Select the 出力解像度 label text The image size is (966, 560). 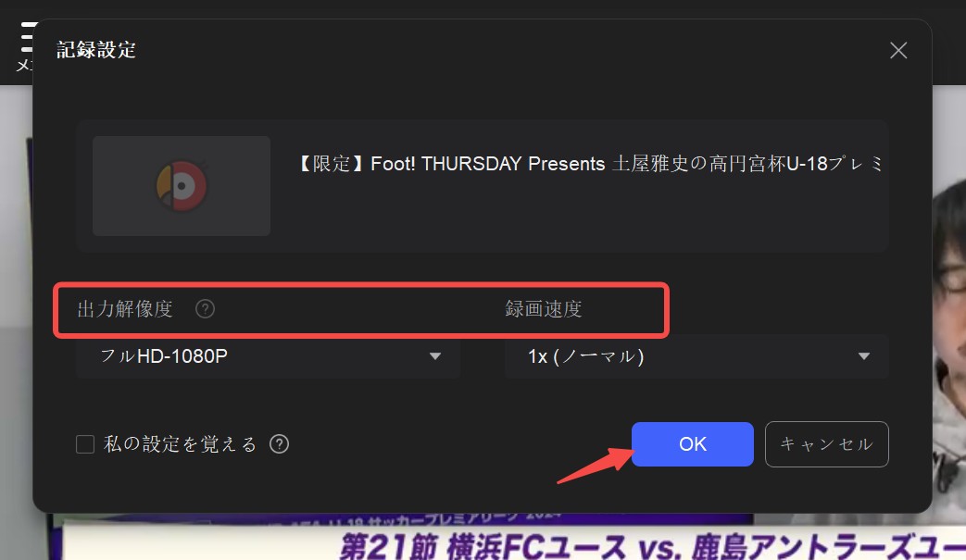coord(125,309)
